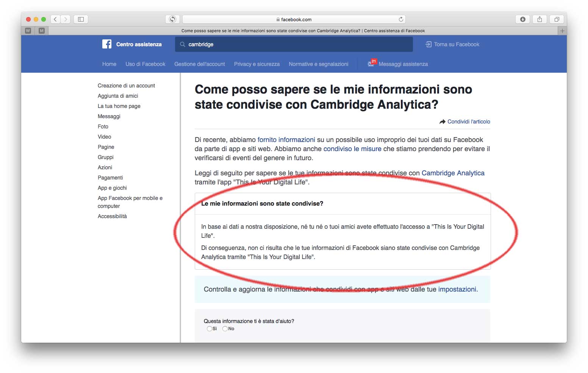Click the search field containing 'cambridge'
Screen dimensions: 588x373
pos(294,44)
